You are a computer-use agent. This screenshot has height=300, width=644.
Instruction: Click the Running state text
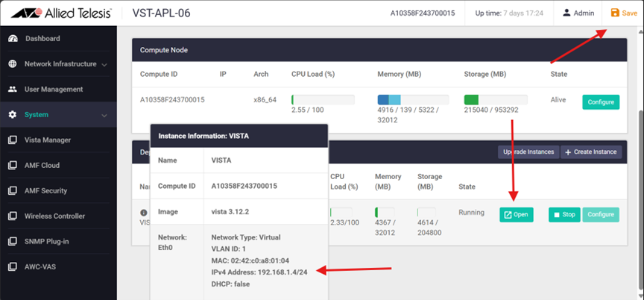pyautogui.click(x=472, y=213)
